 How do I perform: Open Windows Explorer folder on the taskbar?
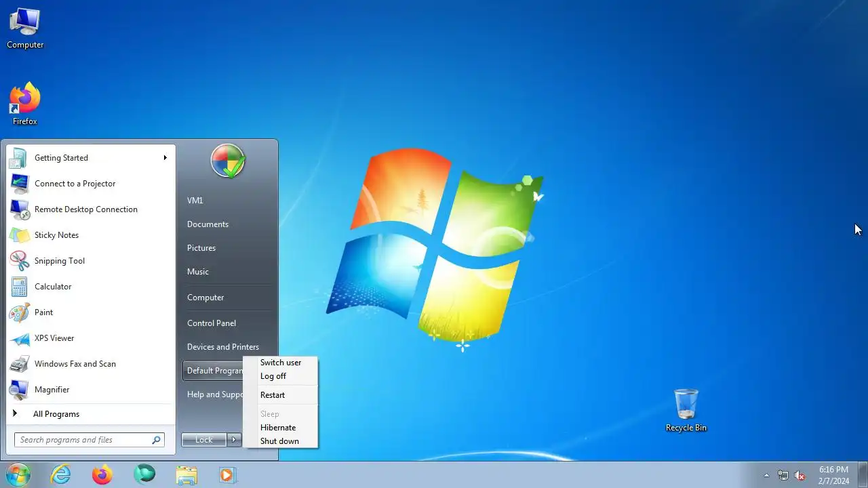[186, 474]
